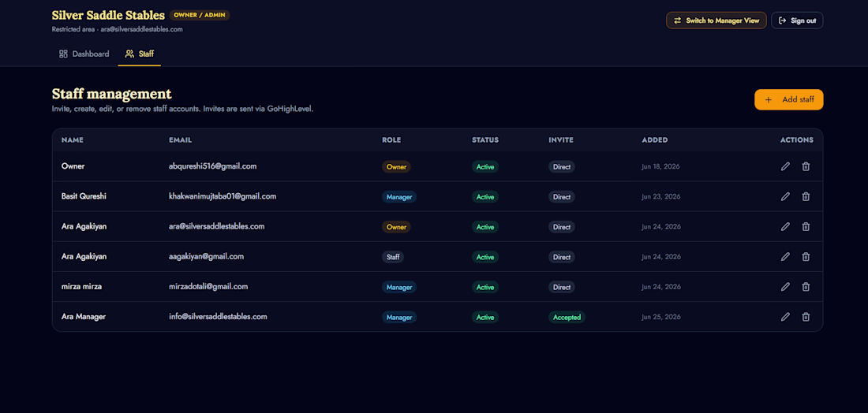This screenshot has width=868, height=413.
Task: Sign out of the admin account
Action: (797, 20)
